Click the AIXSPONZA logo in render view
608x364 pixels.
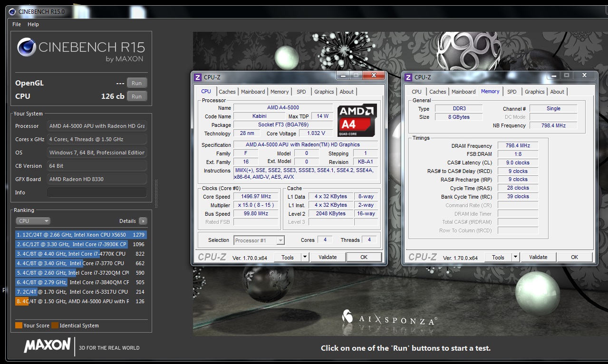point(389,318)
